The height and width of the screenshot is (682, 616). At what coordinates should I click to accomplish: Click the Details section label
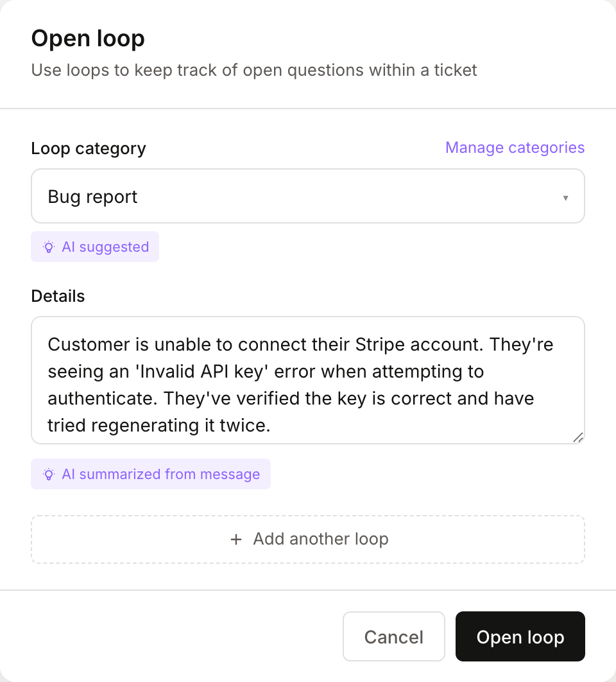pos(58,296)
